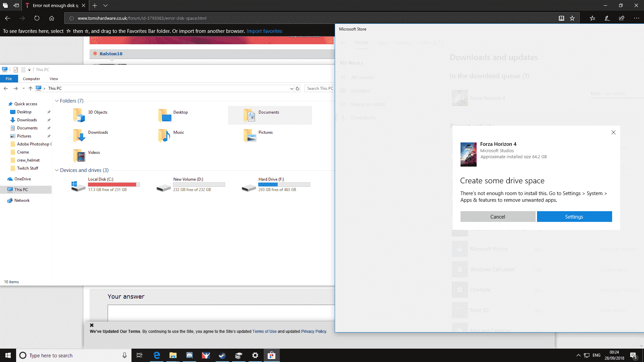Click Hard Drive F: usage bar

(x=284, y=185)
